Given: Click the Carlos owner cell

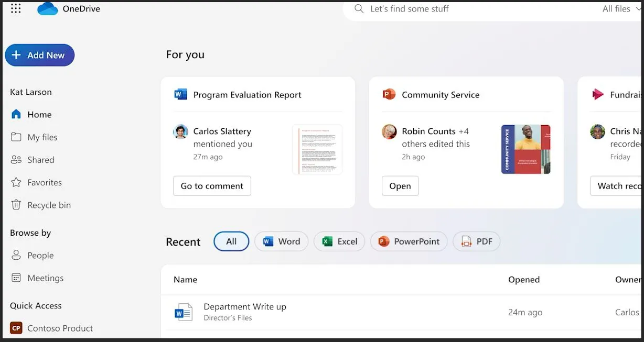Looking at the screenshot, I should (628, 313).
